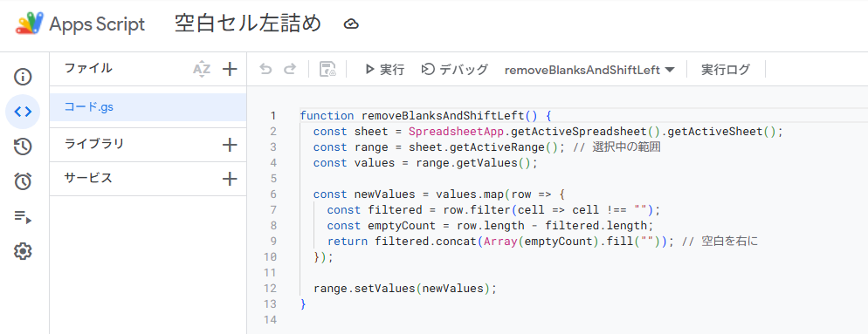
Task: Sort files with the AZ icon
Action: click(202, 69)
